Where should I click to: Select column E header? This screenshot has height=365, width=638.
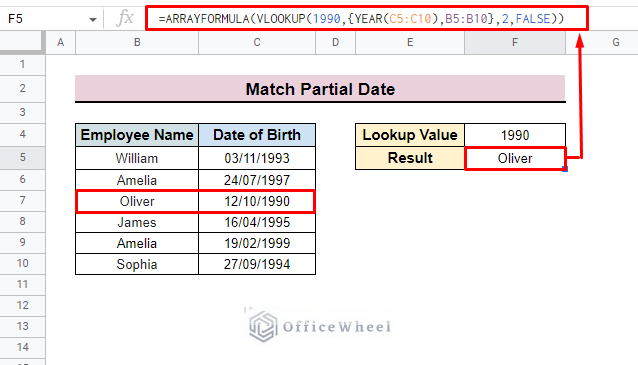tap(410, 42)
